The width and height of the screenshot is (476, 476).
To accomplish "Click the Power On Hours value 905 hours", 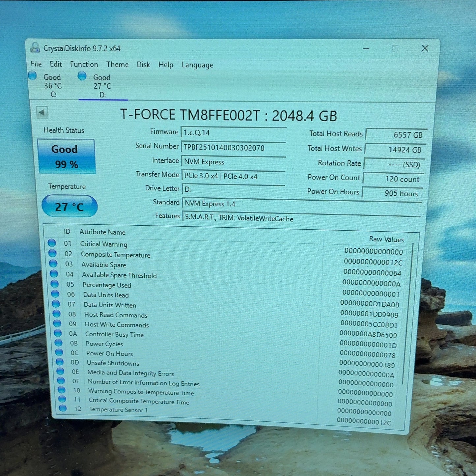I will (393, 193).
